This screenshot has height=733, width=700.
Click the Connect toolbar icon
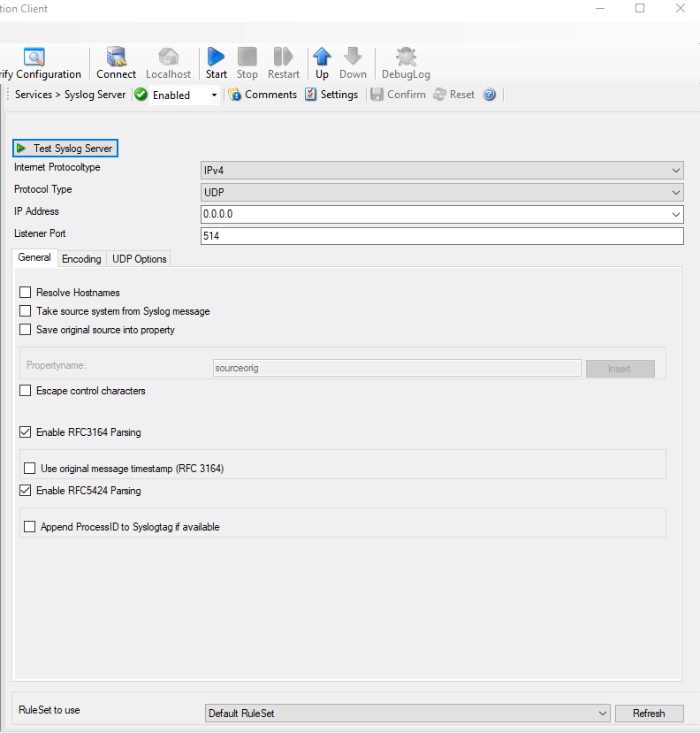click(116, 58)
